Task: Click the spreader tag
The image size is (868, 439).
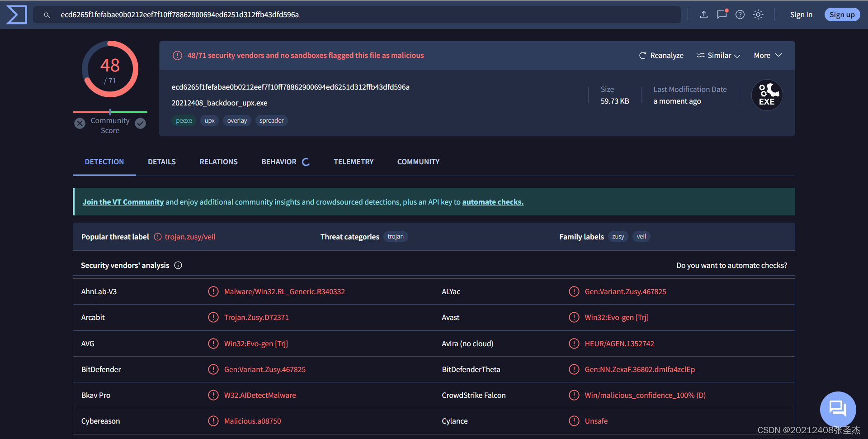Action: pyautogui.click(x=272, y=120)
